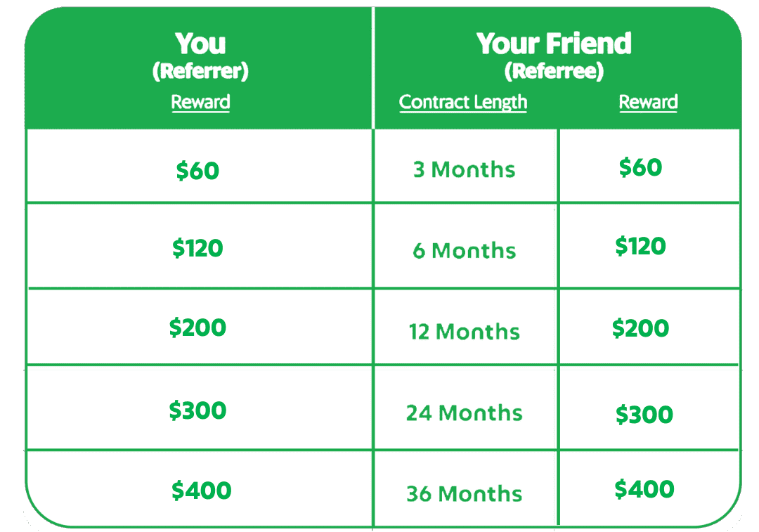Choose the 3 Months contract length

(465, 170)
